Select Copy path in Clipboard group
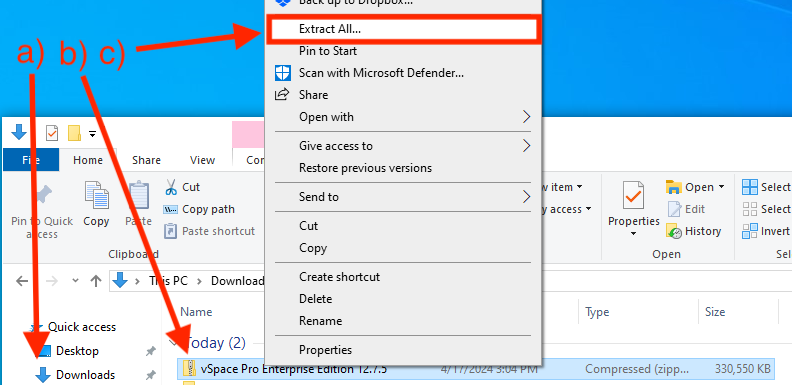This screenshot has width=792, height=385. pyautogui.click(x=200, y=209)
